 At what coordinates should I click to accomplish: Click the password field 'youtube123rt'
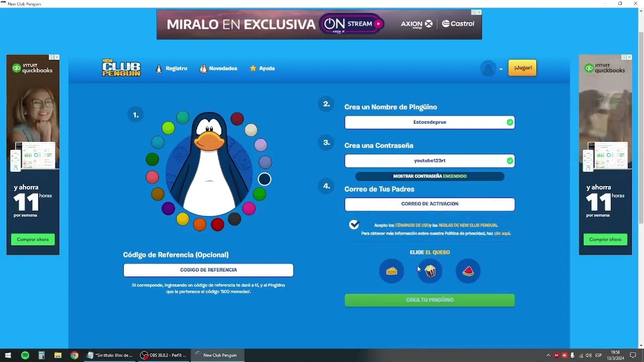click(x=430, y=161)
